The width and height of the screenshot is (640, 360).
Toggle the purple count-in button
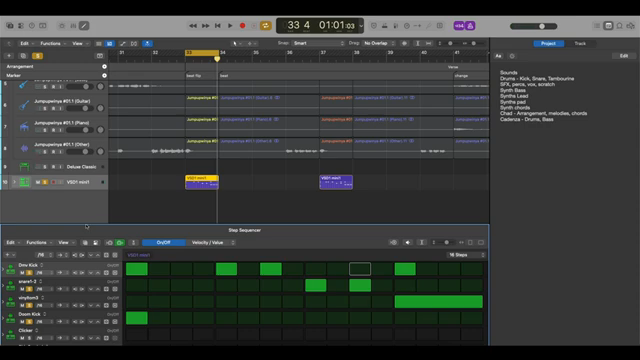pyautogui.click(x=459, y=26)
